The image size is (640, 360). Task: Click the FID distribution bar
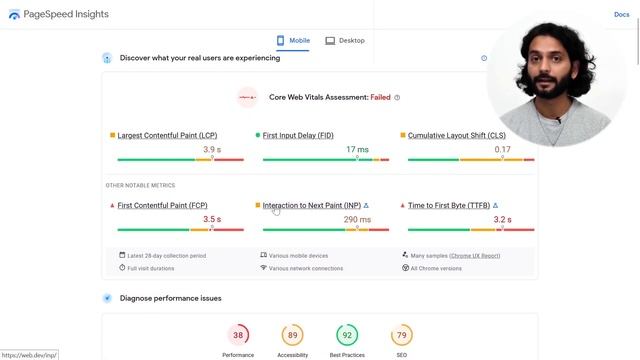[326, 160]
